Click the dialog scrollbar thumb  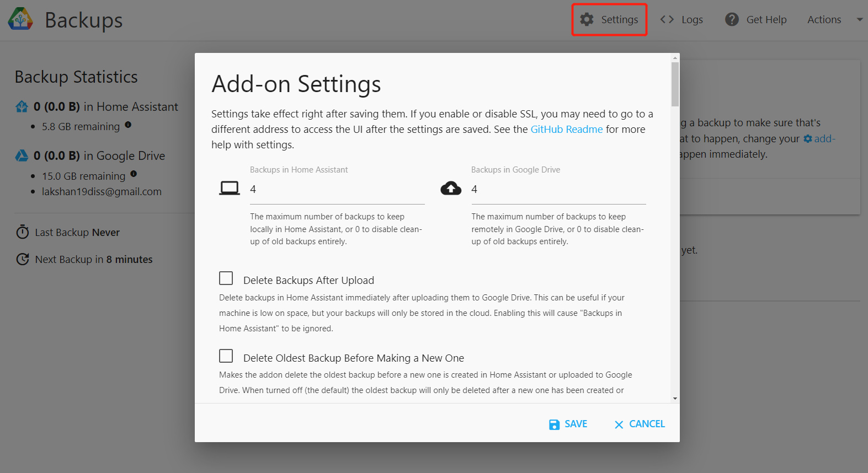[675, 84]
